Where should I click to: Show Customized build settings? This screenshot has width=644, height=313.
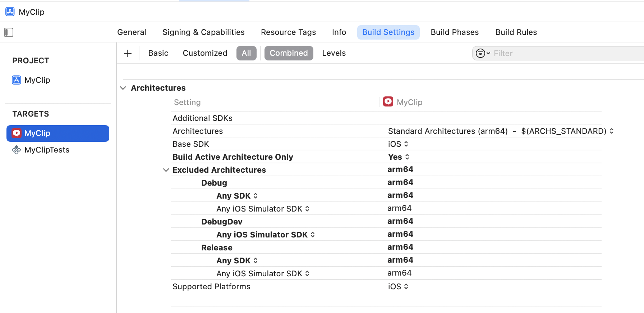205,53
